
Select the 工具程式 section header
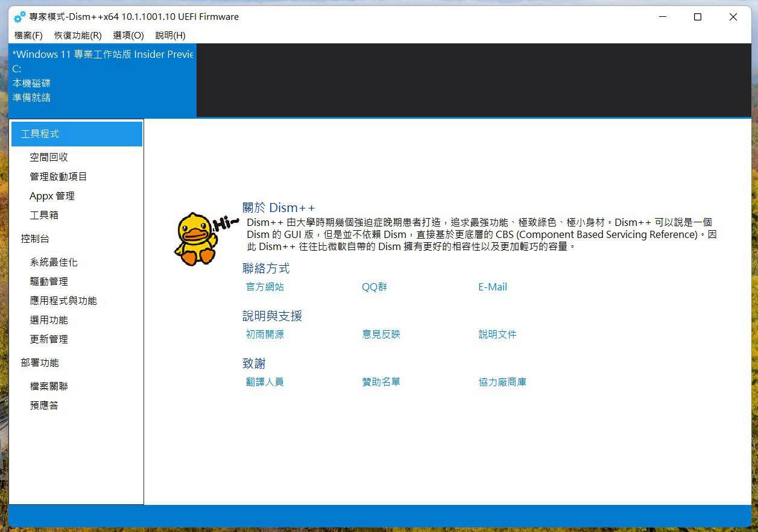click(77, 134)
